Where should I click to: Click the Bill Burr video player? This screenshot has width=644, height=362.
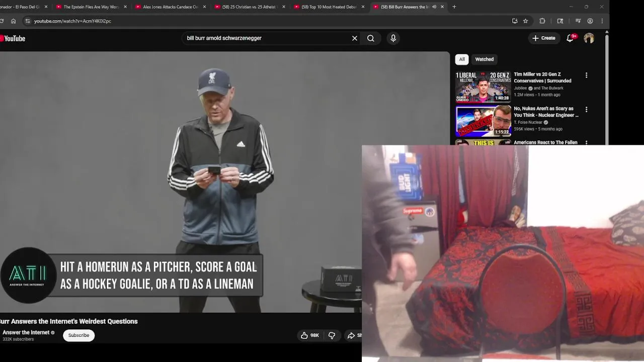point(225,182)
